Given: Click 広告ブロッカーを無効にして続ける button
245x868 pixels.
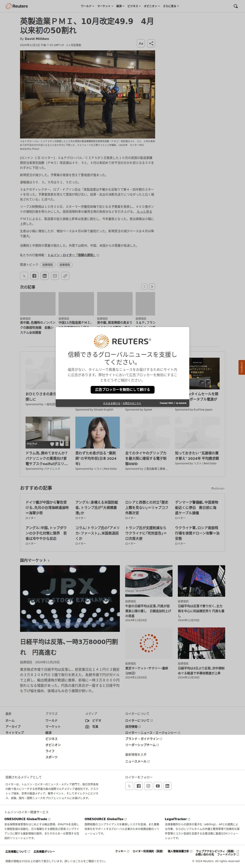Looking at the screenshot, I should 122,390.
